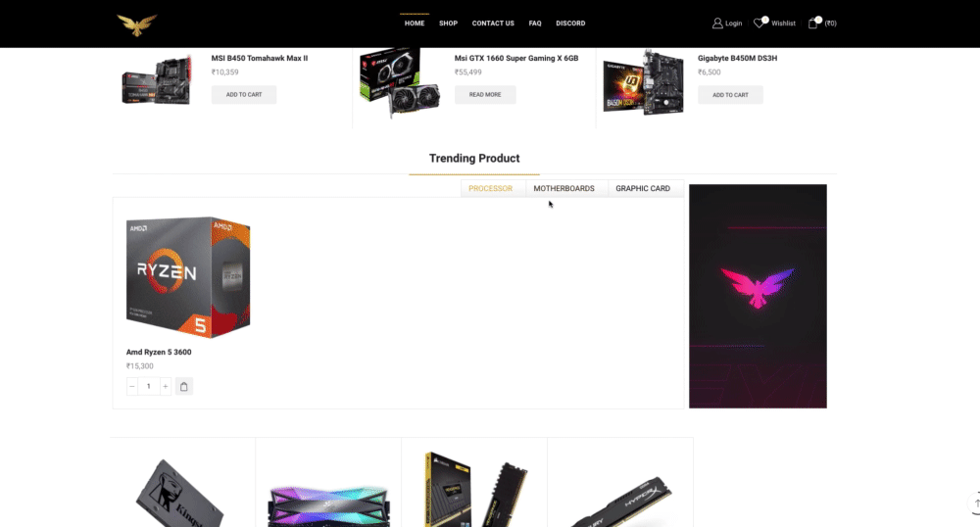Add Ryzen 5 3600 to cart bag icon
The width and height of the screenshot is (980, 527).
(184, 387)
